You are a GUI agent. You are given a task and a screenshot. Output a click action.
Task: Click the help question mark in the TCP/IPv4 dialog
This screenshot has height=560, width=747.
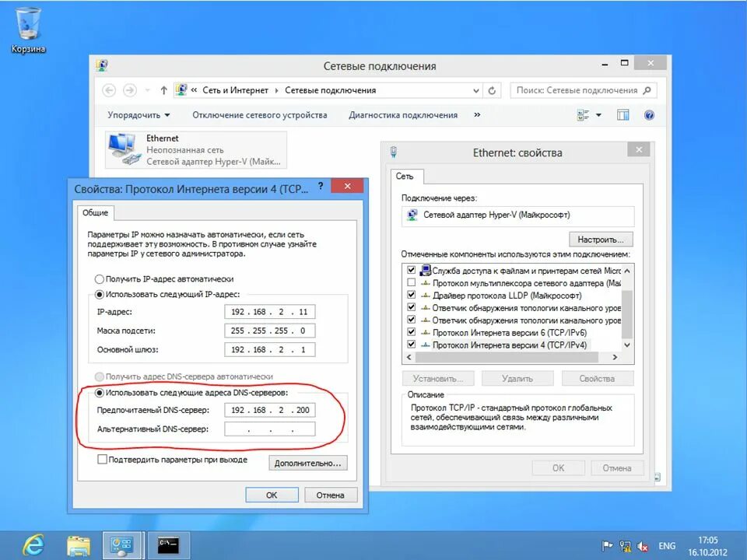pos(321,186)
